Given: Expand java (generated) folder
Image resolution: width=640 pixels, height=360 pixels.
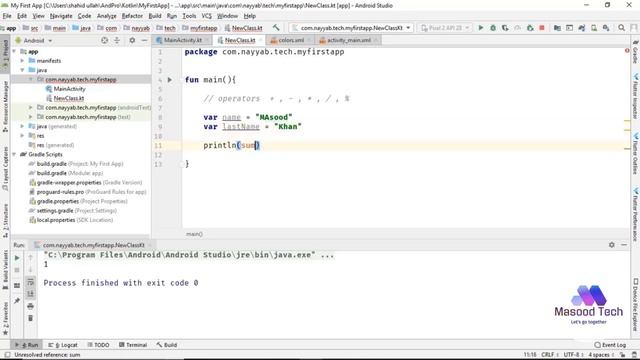Looking at the screenshot, I should [22, 126].
